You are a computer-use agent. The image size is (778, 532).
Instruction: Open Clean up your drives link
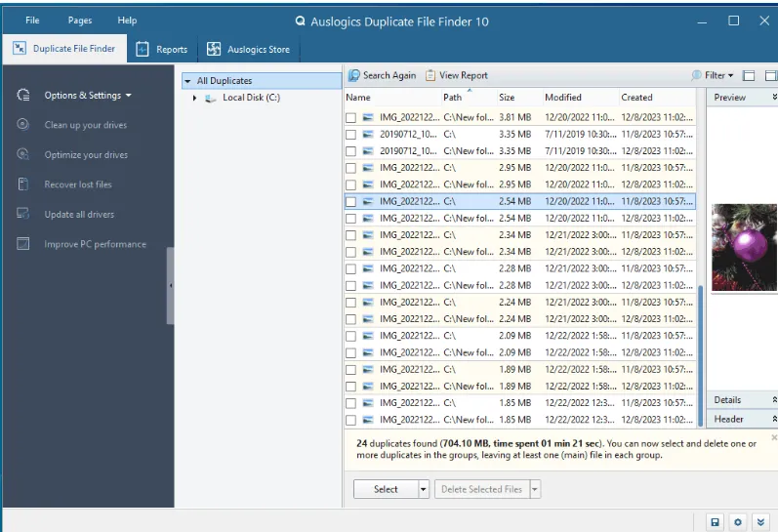(85, 125)
